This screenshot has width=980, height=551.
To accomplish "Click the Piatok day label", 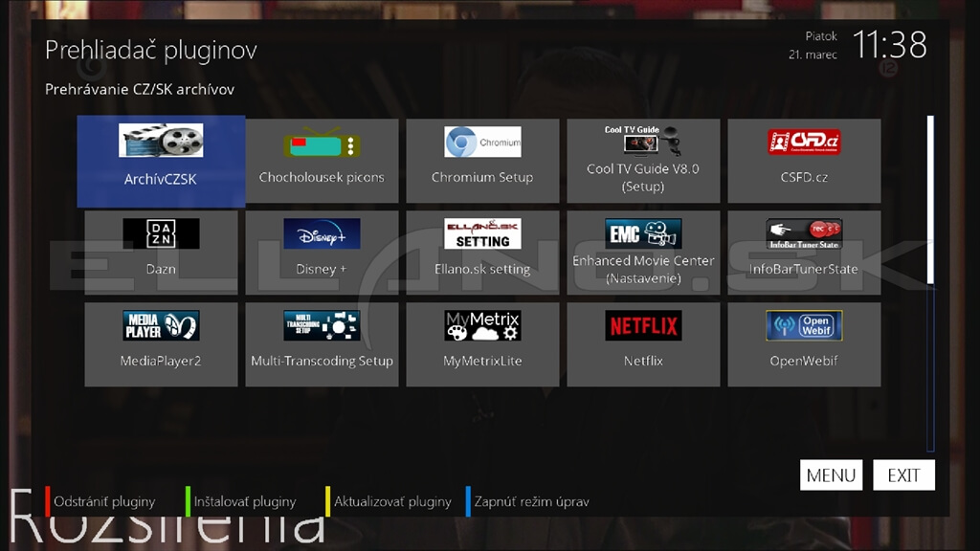I will pyautogui.click(x=821, y=36).
